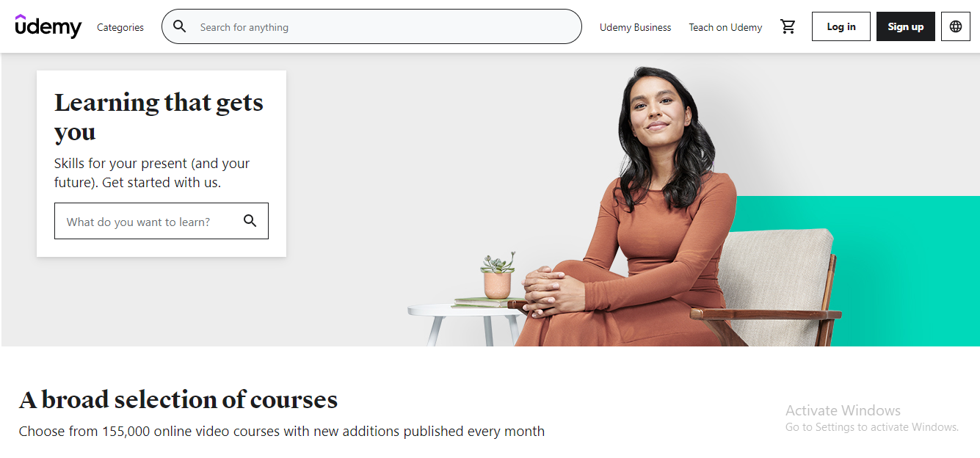Click the Log in button

pyautogui.click(x=841, y=26)
